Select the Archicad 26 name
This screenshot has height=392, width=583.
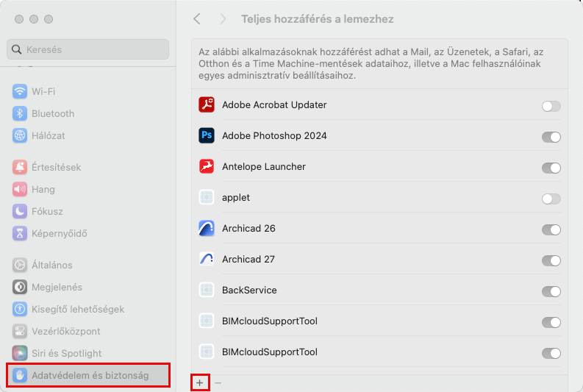[248, 228]
